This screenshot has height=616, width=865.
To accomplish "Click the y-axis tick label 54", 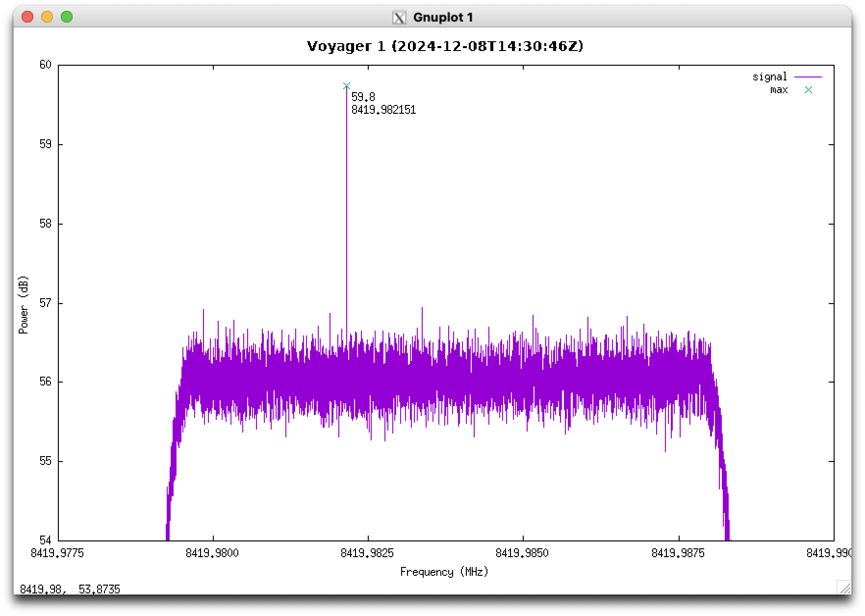I will pyautogui.click(x=45, y=540).
